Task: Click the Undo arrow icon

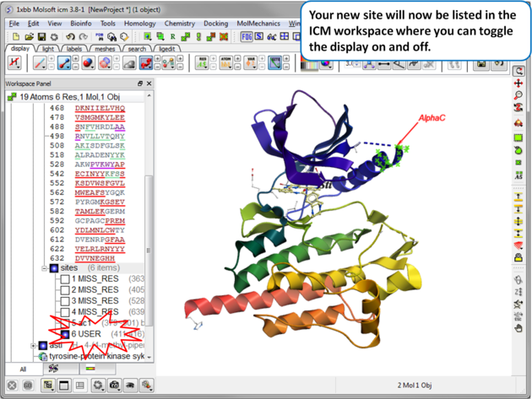Action: click(x=70, y=37)
